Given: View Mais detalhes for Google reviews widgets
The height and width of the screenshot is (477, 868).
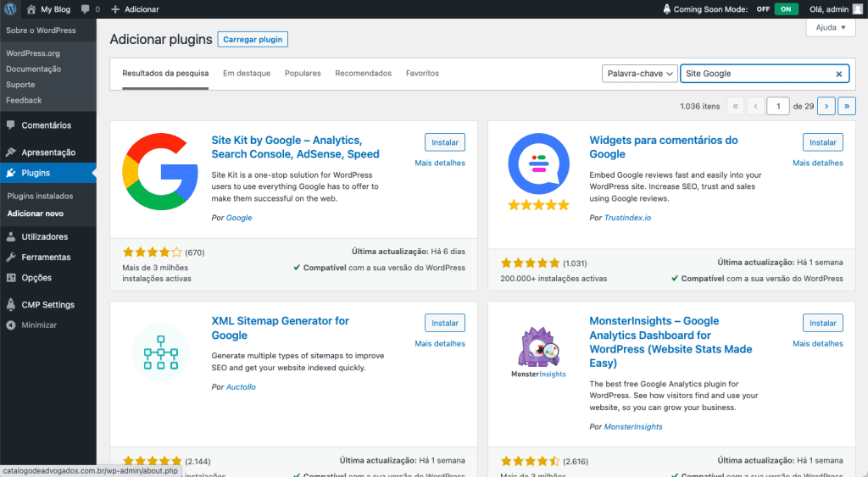Looking at the screenshot, I should pos(818,163).
